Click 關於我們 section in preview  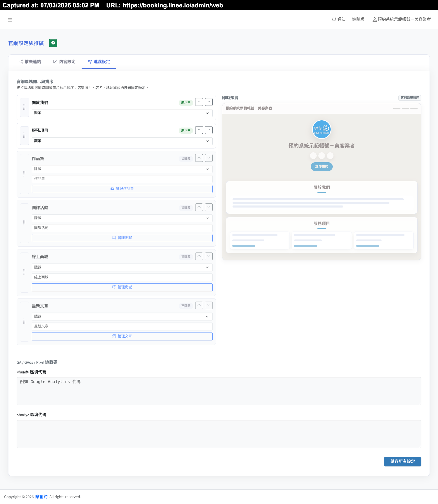[322, 197]
